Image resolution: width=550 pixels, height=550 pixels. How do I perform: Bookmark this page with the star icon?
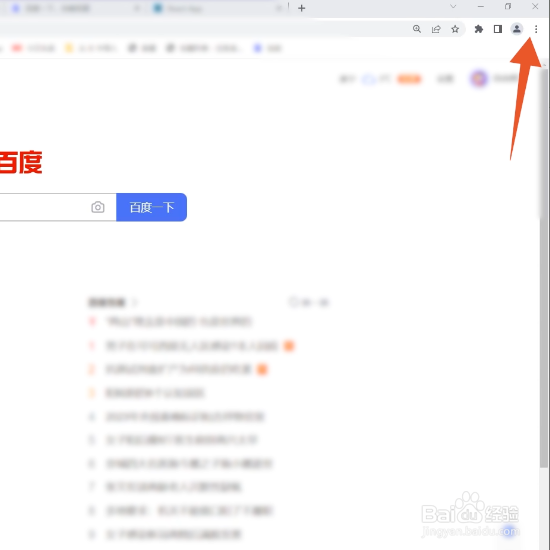[x=455, y=29]
